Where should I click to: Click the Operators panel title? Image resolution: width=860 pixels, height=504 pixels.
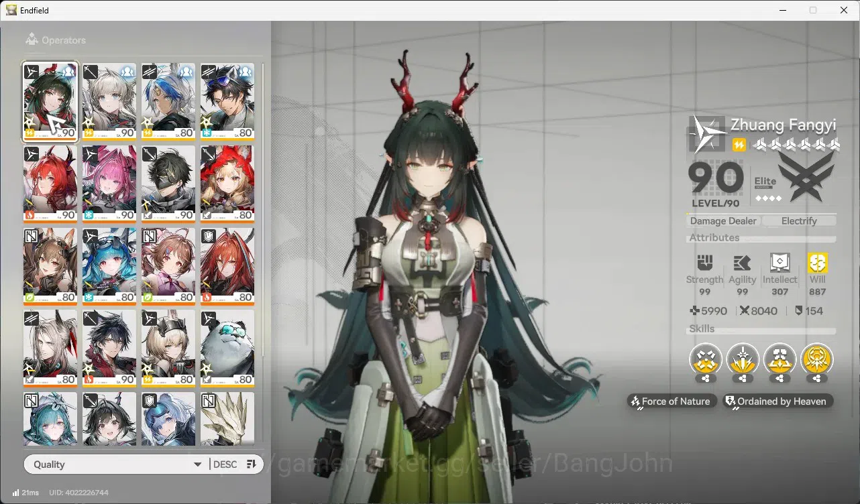tap(64, 40)
